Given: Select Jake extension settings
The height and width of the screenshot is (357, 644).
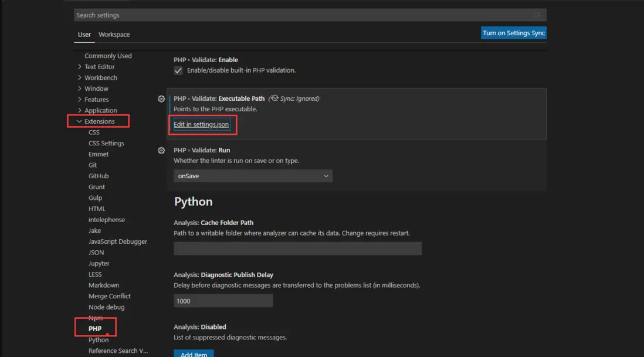Looking at the screenshot, I should coord(94,230).
